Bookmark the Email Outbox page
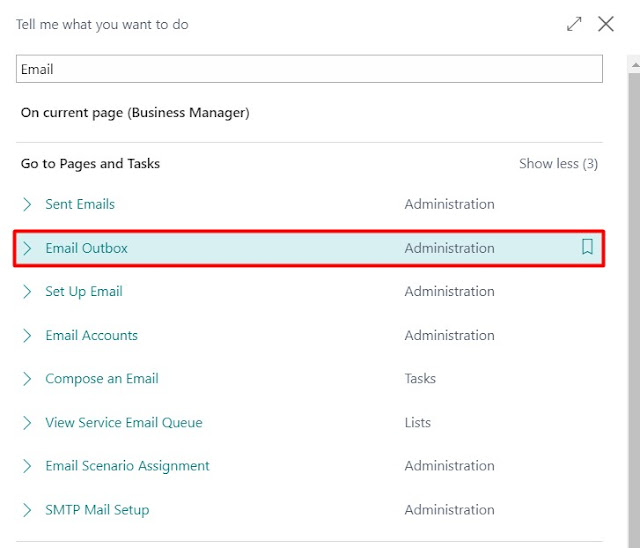Viewport: 640px width, 548px height. click(x=587, y=247)
